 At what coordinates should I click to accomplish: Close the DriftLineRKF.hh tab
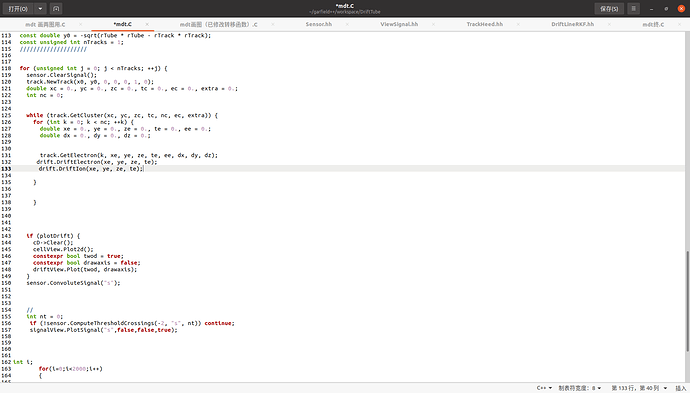point(609,24)
